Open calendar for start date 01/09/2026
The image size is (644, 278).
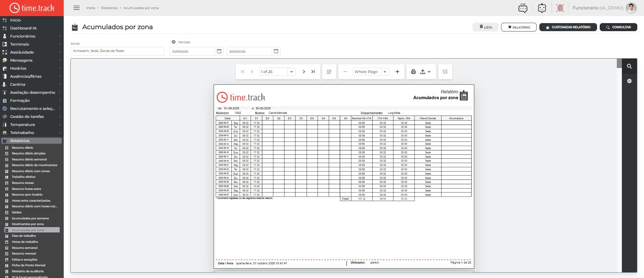[219, 51]
